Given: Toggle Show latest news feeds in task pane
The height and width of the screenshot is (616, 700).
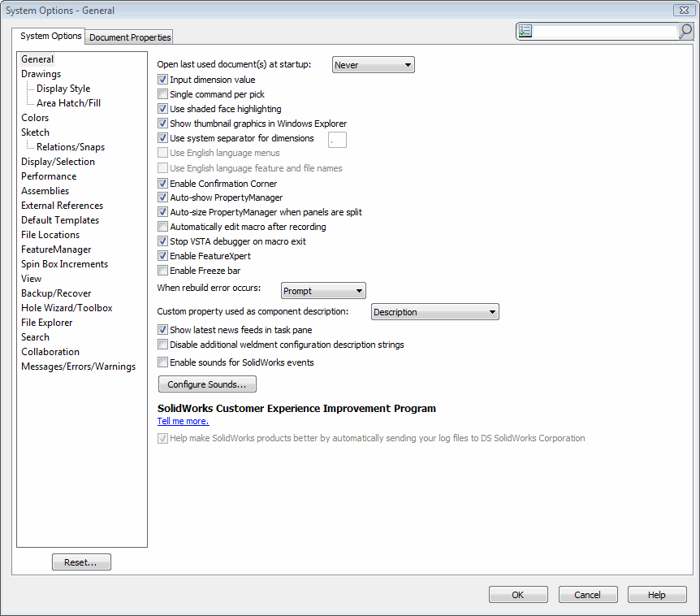Looking at the screenshot, I should click(162, 330).
